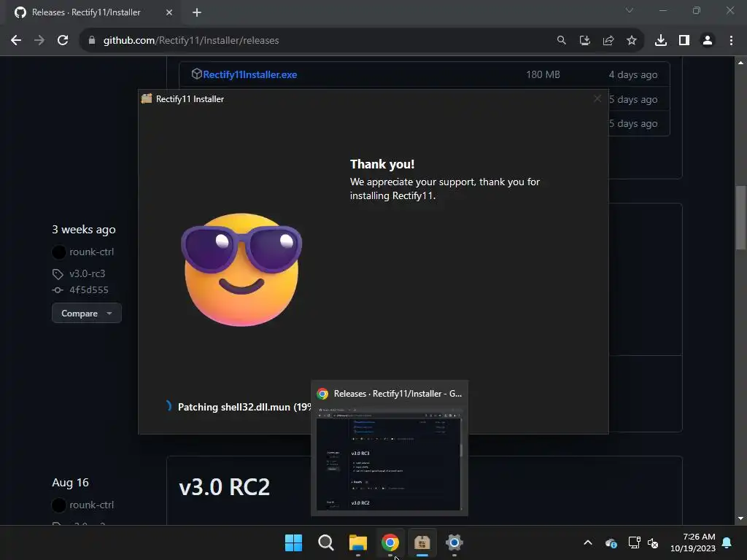Open commit 4f5d555
The image size is (747, 560).
pyautogui.click(x=88, y=290)
